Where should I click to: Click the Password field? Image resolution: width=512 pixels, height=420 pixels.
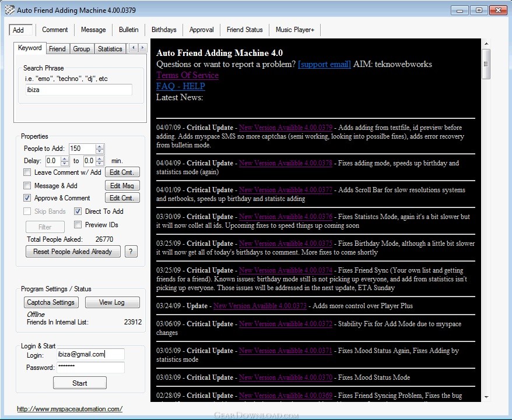tap(90, 367)
